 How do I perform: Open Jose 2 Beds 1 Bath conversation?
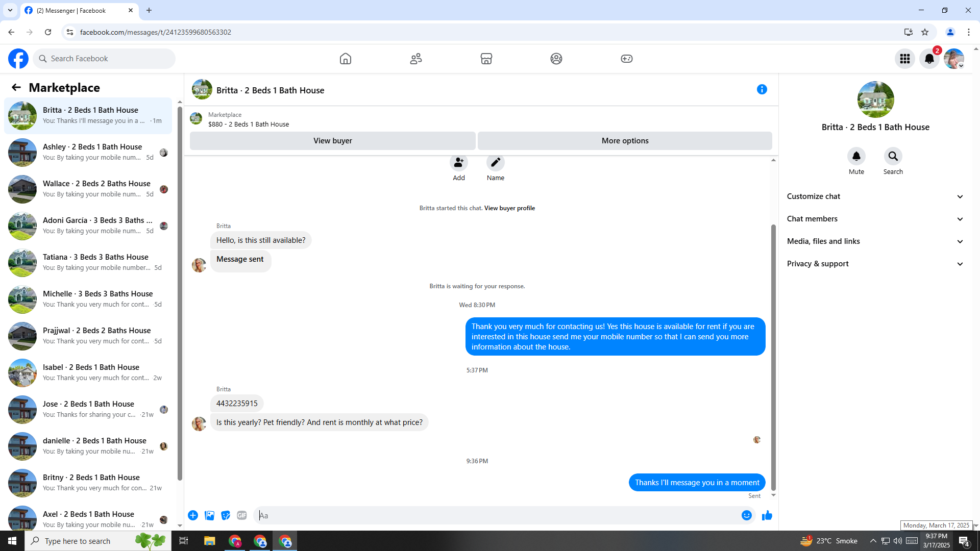tap(88, 410)
